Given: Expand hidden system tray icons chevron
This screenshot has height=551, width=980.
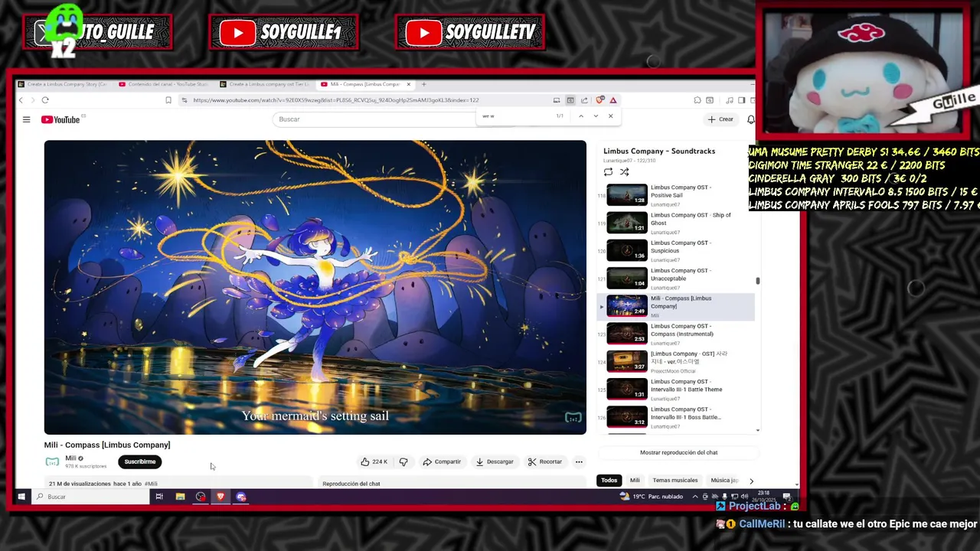Looking at the screenshot, I should coord(695,497).
